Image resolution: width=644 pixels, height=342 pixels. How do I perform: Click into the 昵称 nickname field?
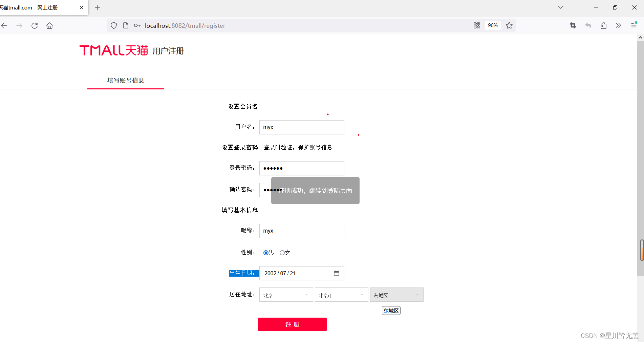click(302, 231)
